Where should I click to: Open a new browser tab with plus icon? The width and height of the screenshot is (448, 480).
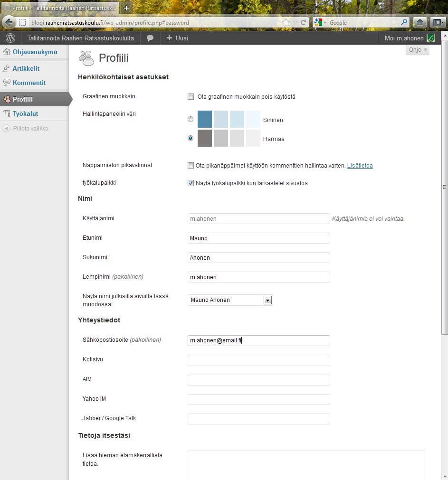[126, 8]
